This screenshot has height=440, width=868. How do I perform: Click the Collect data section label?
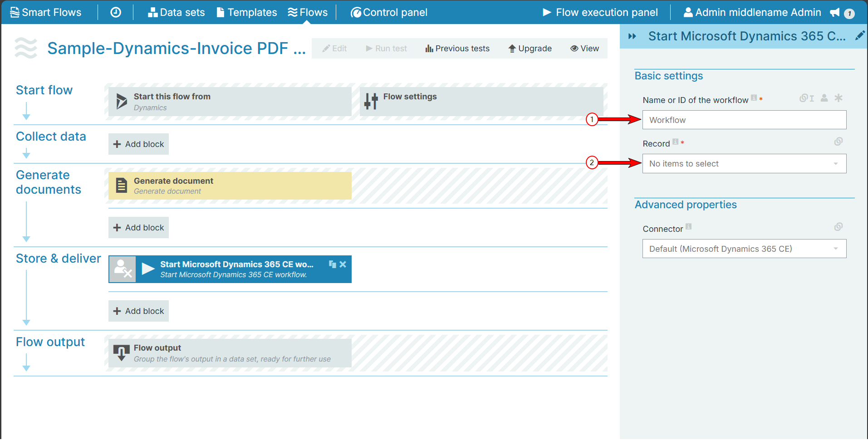click(51, 136)
